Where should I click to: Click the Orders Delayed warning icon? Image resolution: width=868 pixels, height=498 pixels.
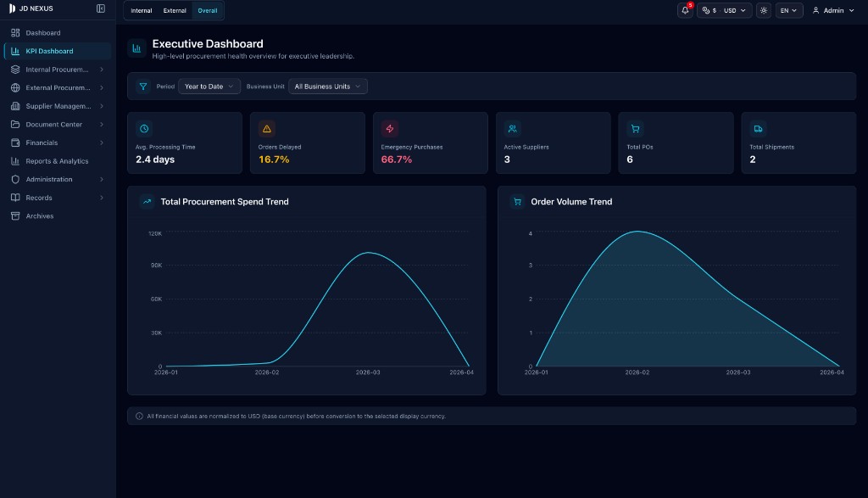(267, 128)
